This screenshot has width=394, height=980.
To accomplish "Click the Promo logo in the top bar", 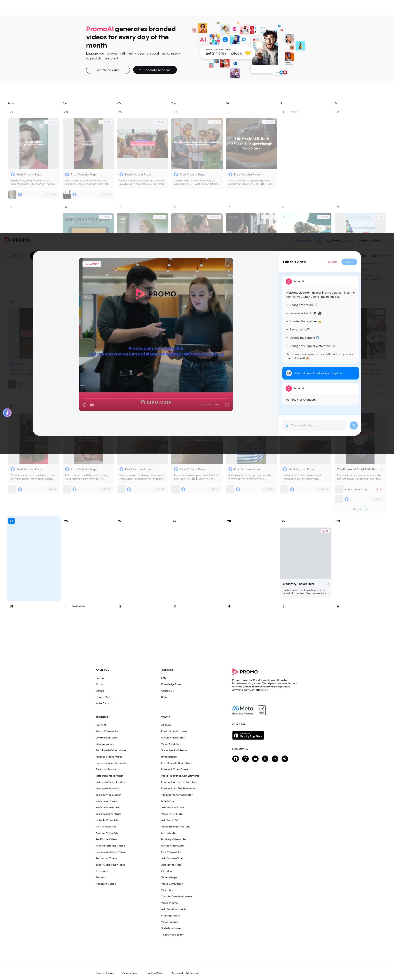I will (17, 240).
